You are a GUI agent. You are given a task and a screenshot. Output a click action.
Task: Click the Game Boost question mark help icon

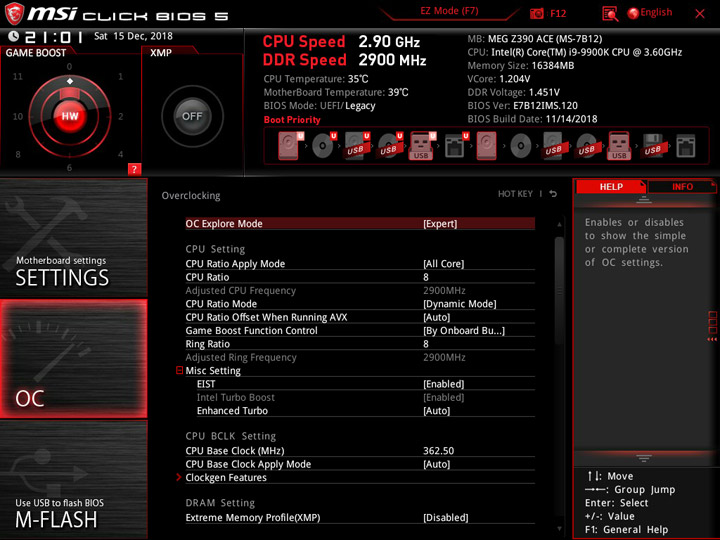coord(134,169)
